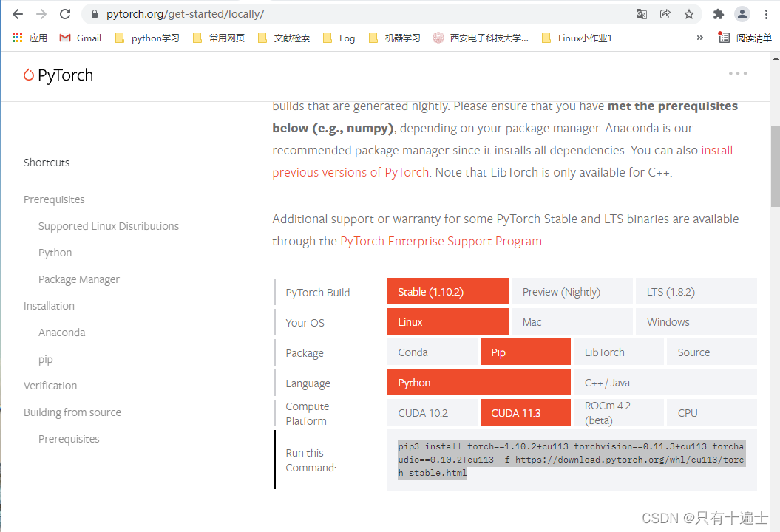780x532 pixels.
Task: Choose Linux as your OS
Action: pyautogui.click(x=447, y=321)
